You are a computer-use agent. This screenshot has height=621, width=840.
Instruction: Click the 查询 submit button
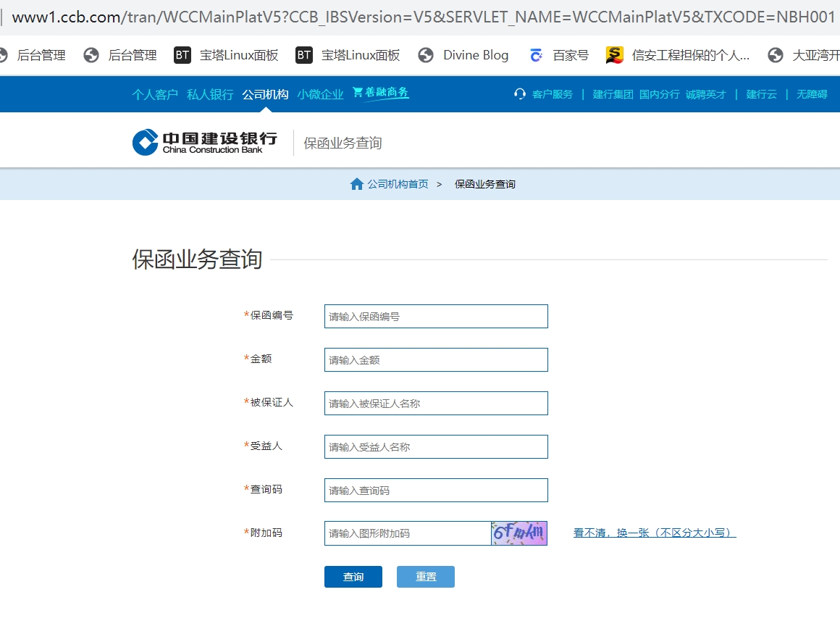[353, 576]
